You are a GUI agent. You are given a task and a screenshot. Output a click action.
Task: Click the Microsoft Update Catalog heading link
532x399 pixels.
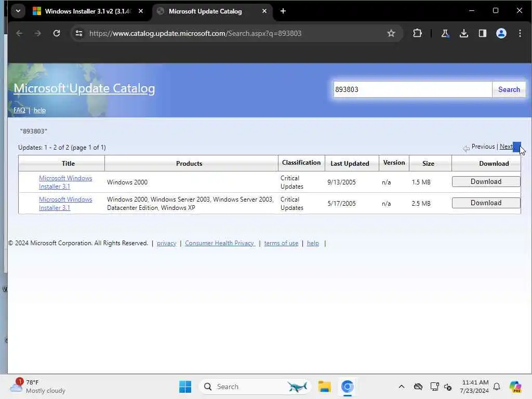(x=84, y=88)
